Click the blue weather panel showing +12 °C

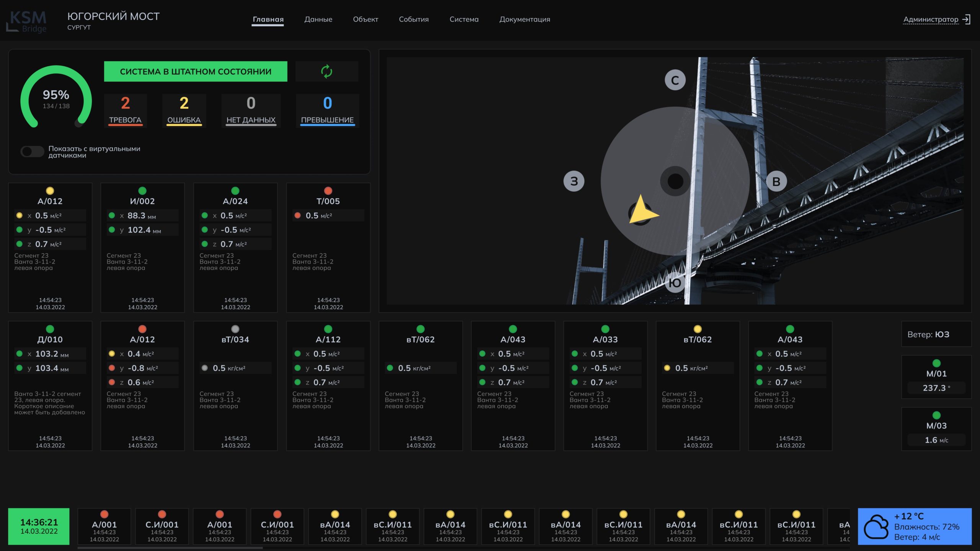point(915,527)
